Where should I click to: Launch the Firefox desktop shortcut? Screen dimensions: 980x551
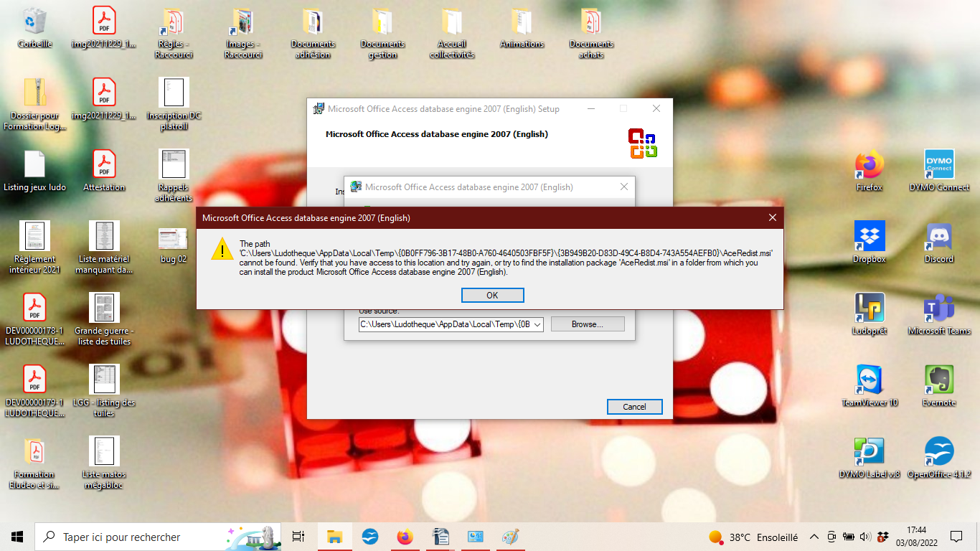coord(870,171)
